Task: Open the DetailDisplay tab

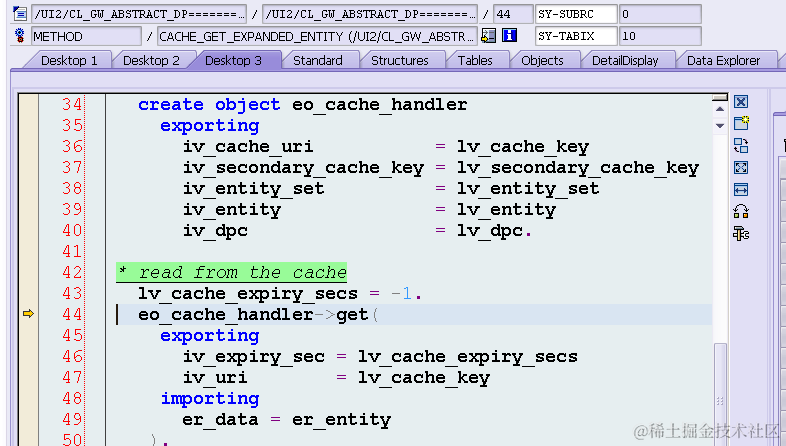Action: (x=625, y=61)
